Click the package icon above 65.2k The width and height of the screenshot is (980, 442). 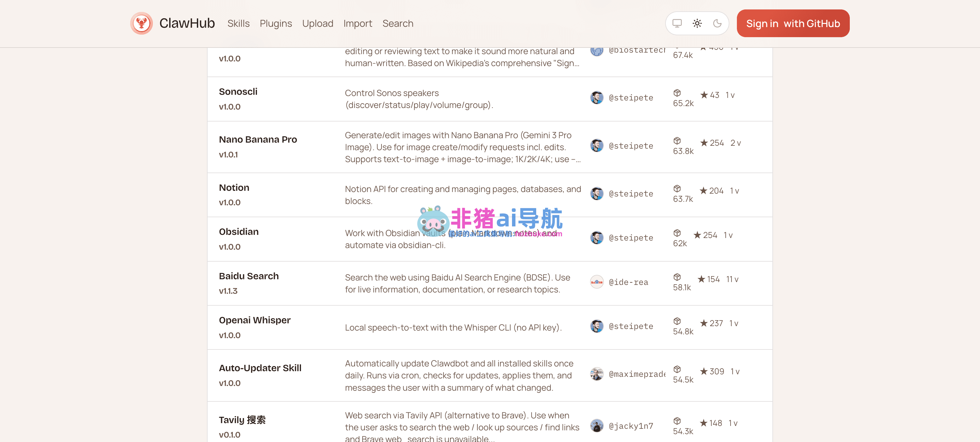tap(677, 93)
